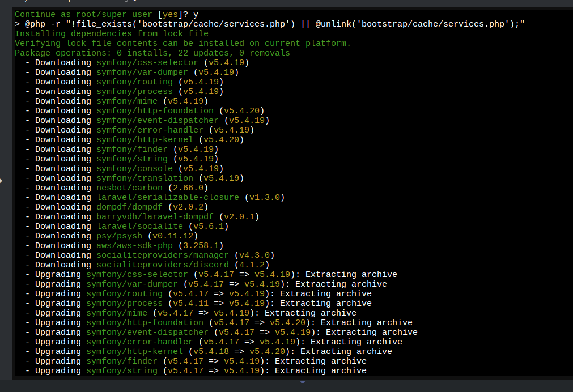Viewport: 573px width, 392px height.
Task: Click the Downloading symfony/event-dispatcher line
Action: [x=147, y=120]
